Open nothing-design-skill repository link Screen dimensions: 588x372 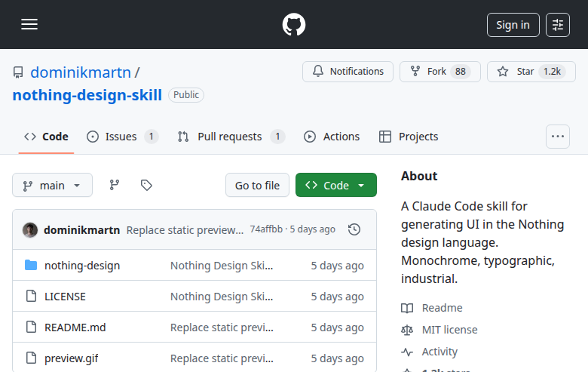(x=87, y=95)
